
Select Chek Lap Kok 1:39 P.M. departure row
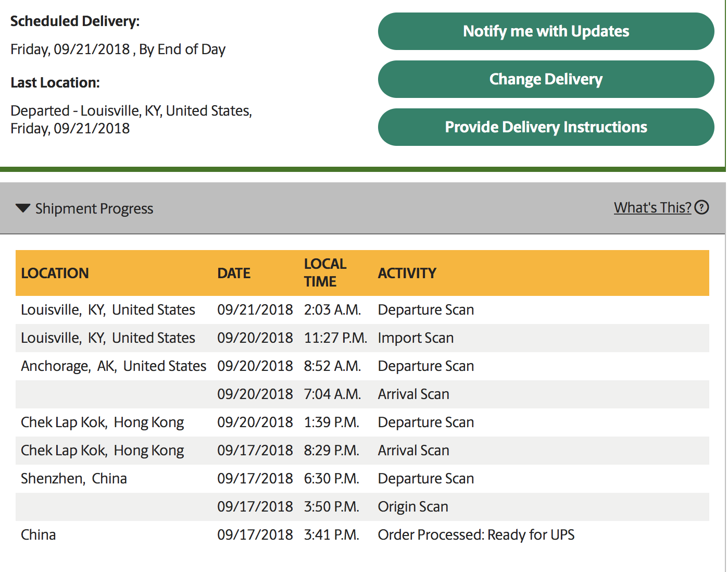pos(362,422)
